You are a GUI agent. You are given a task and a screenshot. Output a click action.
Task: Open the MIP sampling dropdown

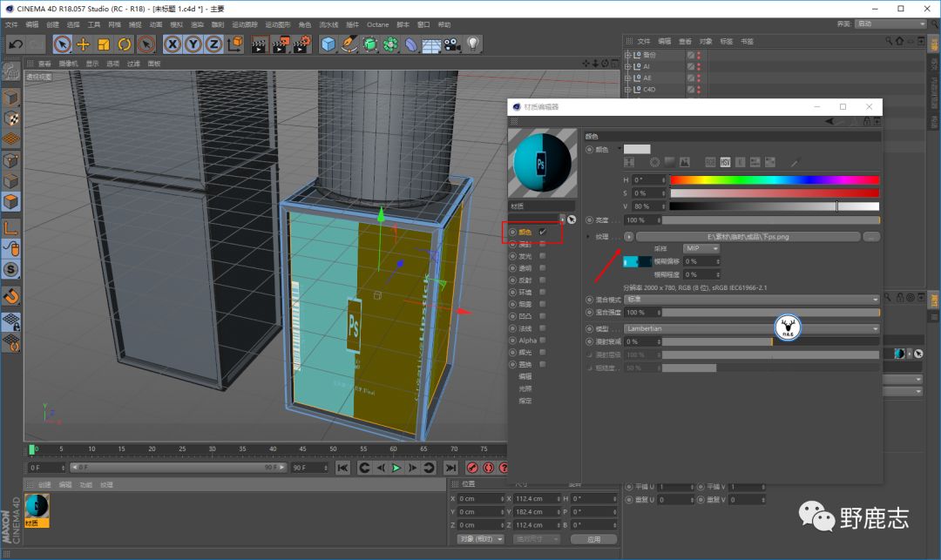tap(701, 248)
